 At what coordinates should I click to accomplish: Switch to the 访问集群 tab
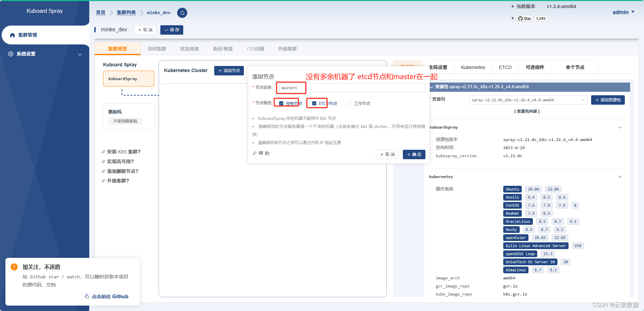[x=157, y=49]
